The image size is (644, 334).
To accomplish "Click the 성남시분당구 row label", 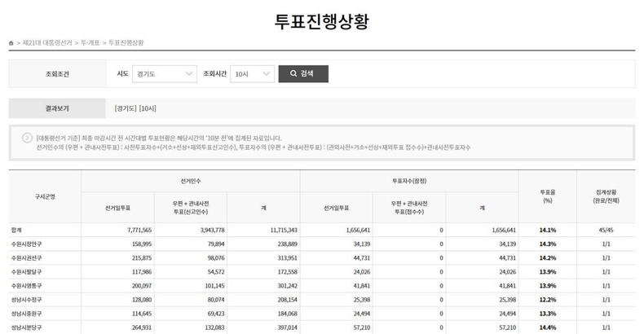I will 26,327.
